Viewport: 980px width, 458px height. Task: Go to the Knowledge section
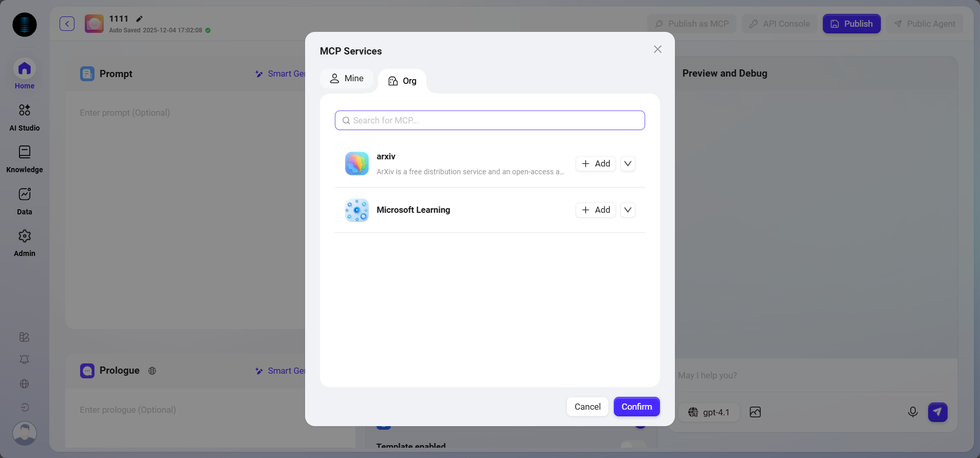point(24,158)
